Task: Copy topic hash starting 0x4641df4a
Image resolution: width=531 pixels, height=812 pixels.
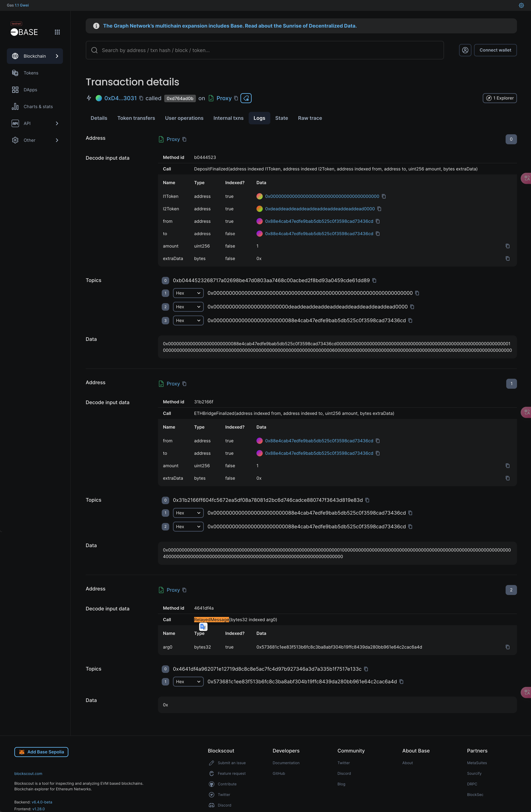Action: point(366,669)
